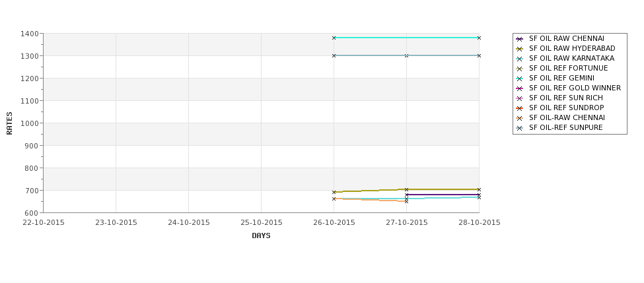
Task: Click the RATES axis title
Action: coord(9,123)
